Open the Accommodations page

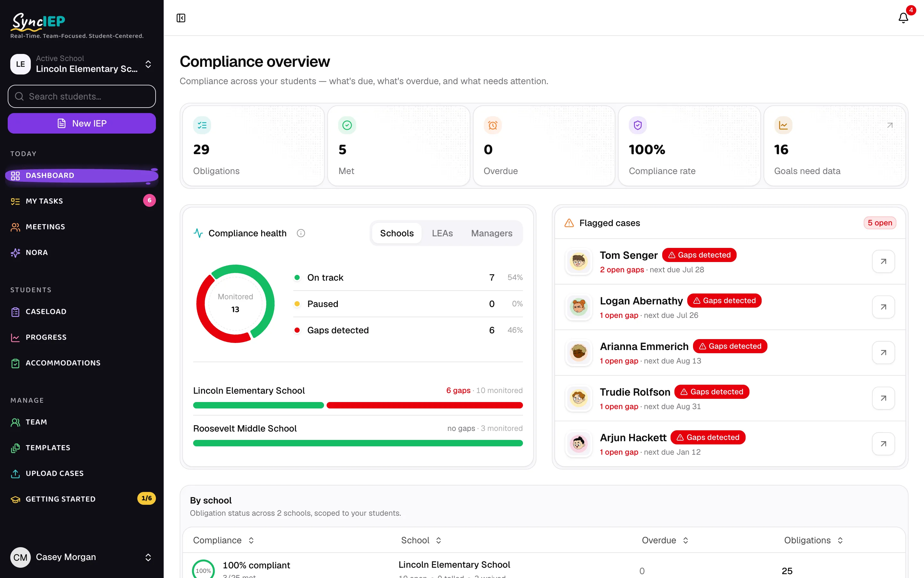[82, 363]
